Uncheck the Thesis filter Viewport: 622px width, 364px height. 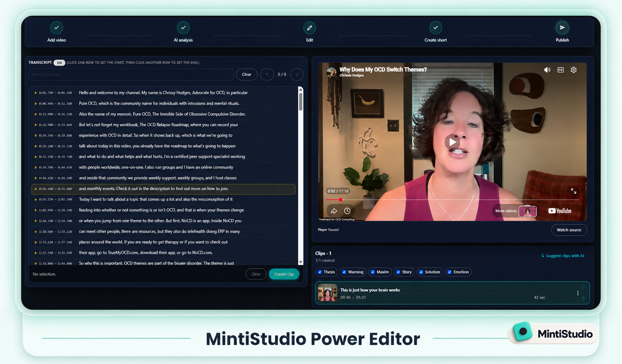(x=320, y=272)
